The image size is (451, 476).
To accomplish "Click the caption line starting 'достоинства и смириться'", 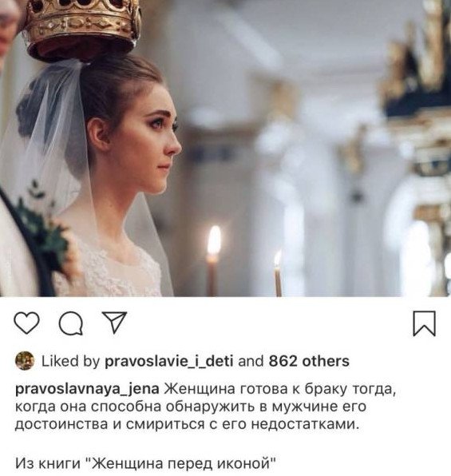I will pyautogui.click(x=188, y=424).
